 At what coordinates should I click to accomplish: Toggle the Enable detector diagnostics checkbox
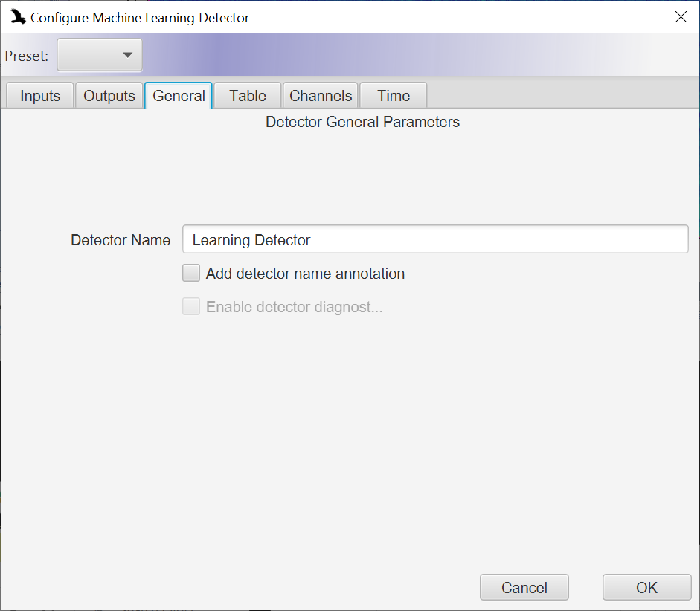[191, 306]
